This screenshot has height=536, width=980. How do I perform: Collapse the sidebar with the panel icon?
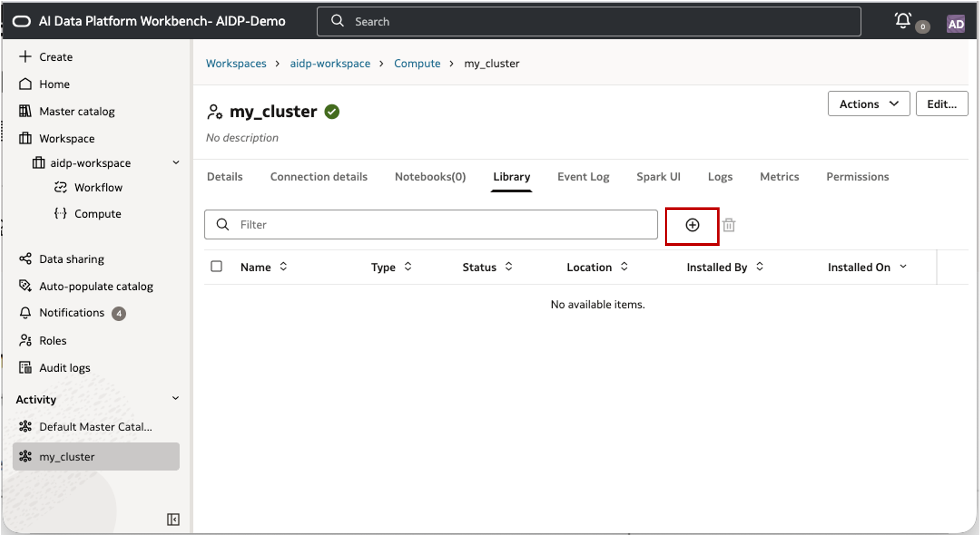pyautogui.click(x=173, y=519)
